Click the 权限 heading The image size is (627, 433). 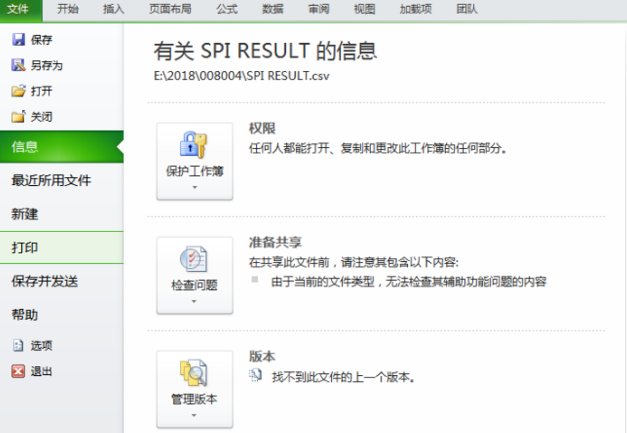[x=262, y=128]
